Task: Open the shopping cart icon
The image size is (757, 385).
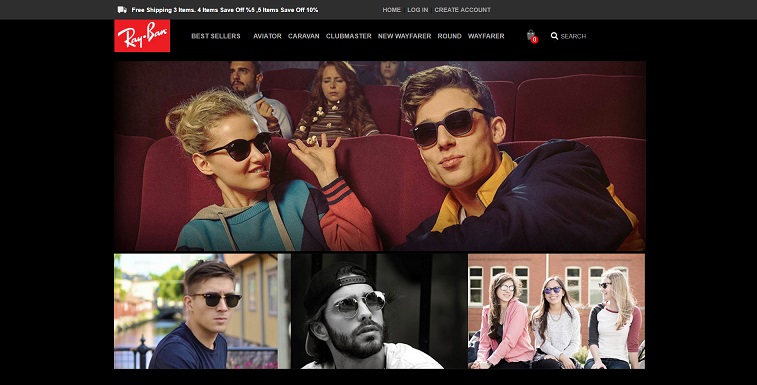Action: [532, 36]
